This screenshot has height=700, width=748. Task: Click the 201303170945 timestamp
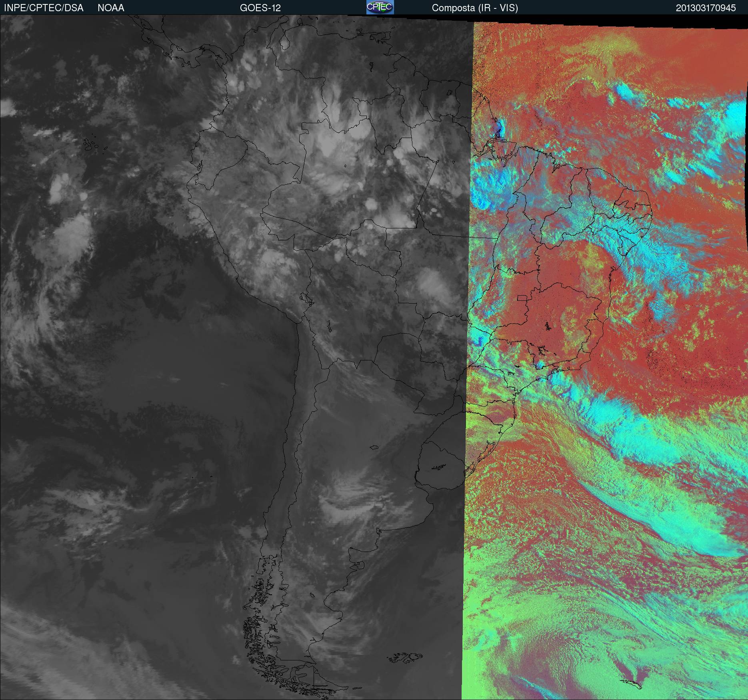click(706, 8)
